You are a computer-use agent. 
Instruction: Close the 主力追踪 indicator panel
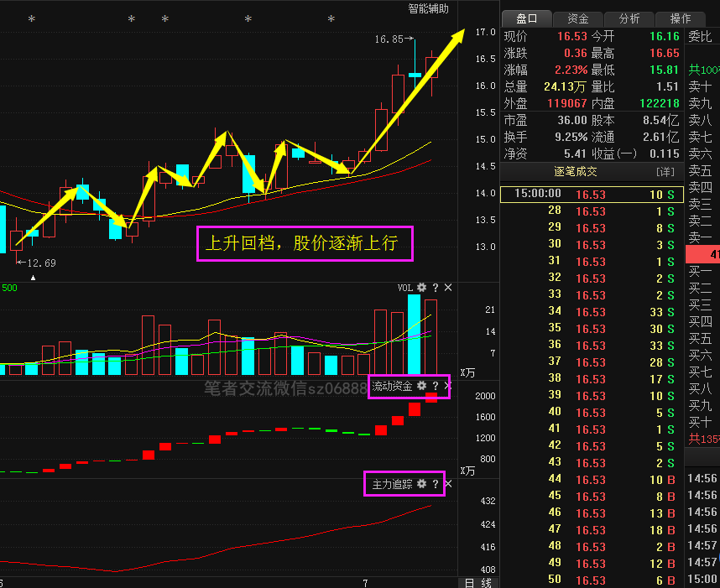coord(449,484)
